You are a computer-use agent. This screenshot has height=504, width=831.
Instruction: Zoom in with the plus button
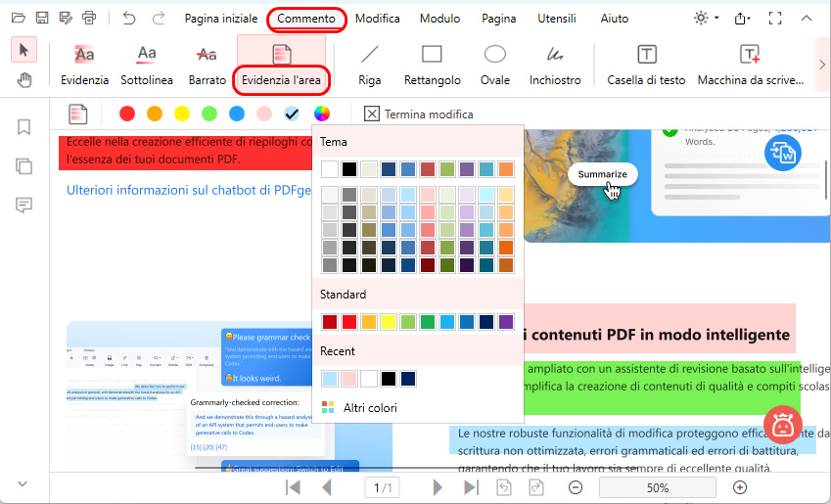tap(740, 487)
